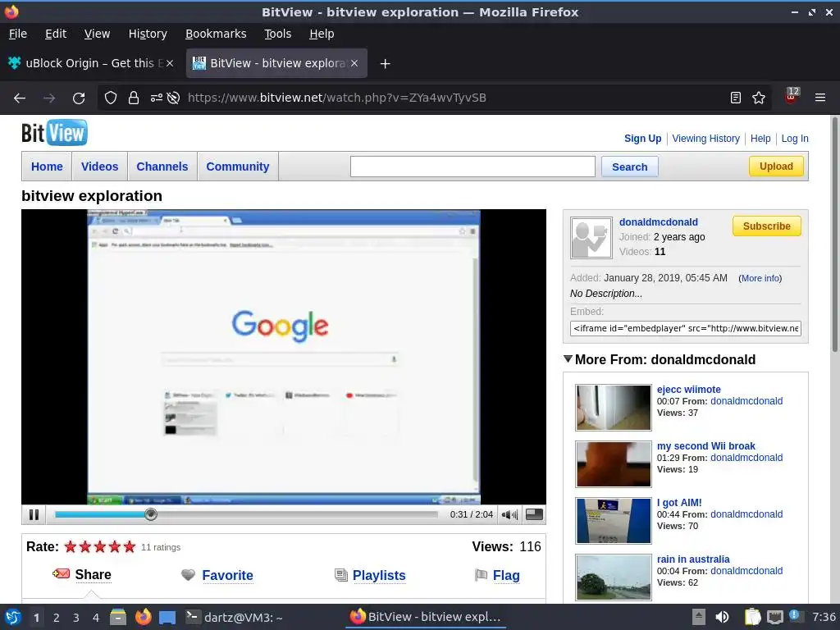Click the clipboard tray icon
840x630 pixels.
[752, 617]
